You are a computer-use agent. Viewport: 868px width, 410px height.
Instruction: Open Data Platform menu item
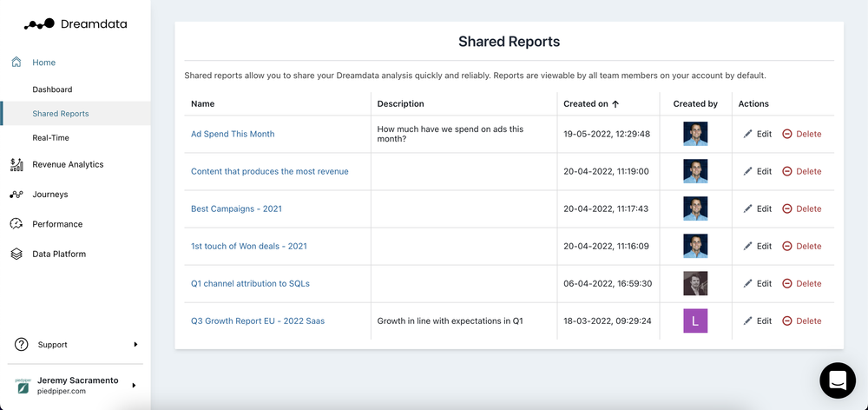[x=59, y=254]
